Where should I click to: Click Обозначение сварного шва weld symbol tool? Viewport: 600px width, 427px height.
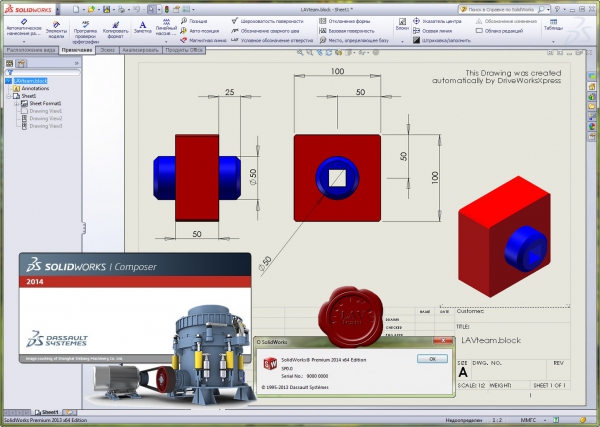pos(266,31)
